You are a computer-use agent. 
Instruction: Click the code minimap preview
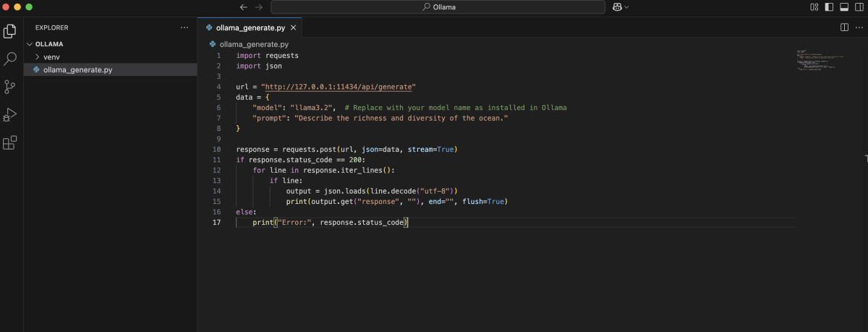[x=819, y=61]
